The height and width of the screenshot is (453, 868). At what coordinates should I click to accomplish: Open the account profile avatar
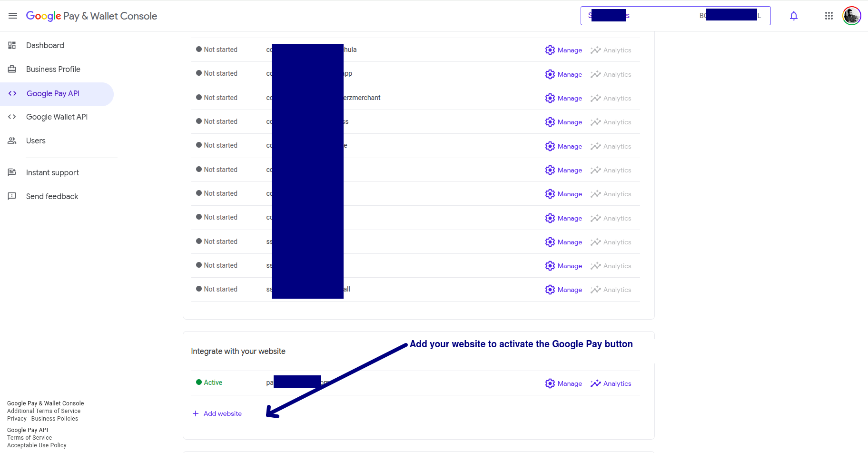click(x=851, y=16)
